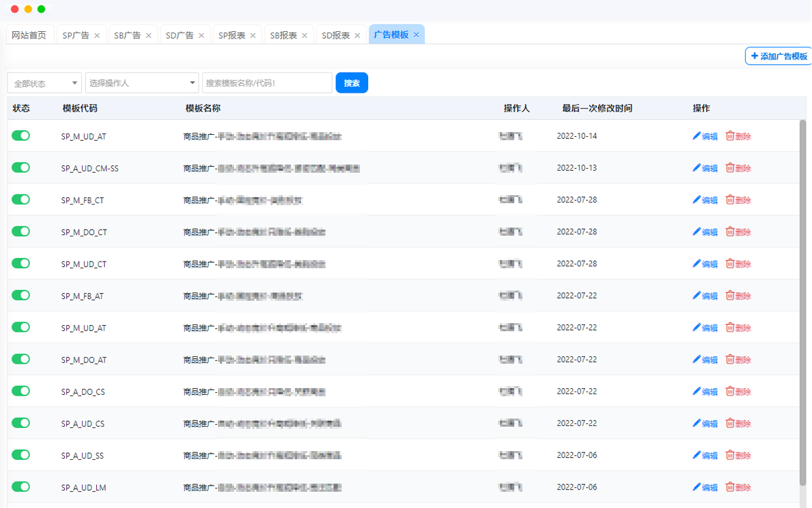
Task: Open the 选择操作人 operator dropdown
Action: (142, 83)
